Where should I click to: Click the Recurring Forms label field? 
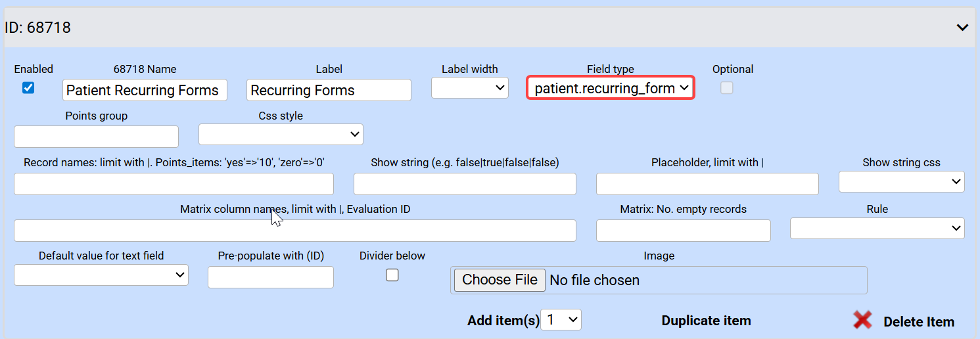coord(329,90)
